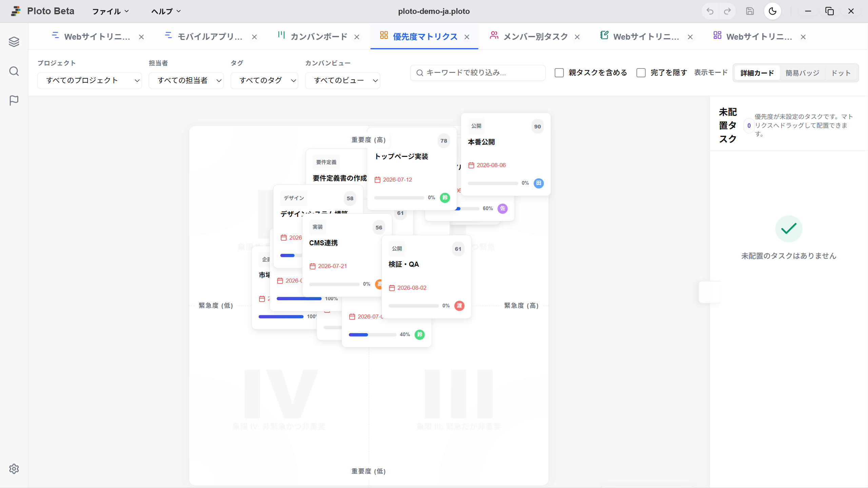Open the すべてのビュー dropdown
868x488 pixels.
tap(342, 80)
